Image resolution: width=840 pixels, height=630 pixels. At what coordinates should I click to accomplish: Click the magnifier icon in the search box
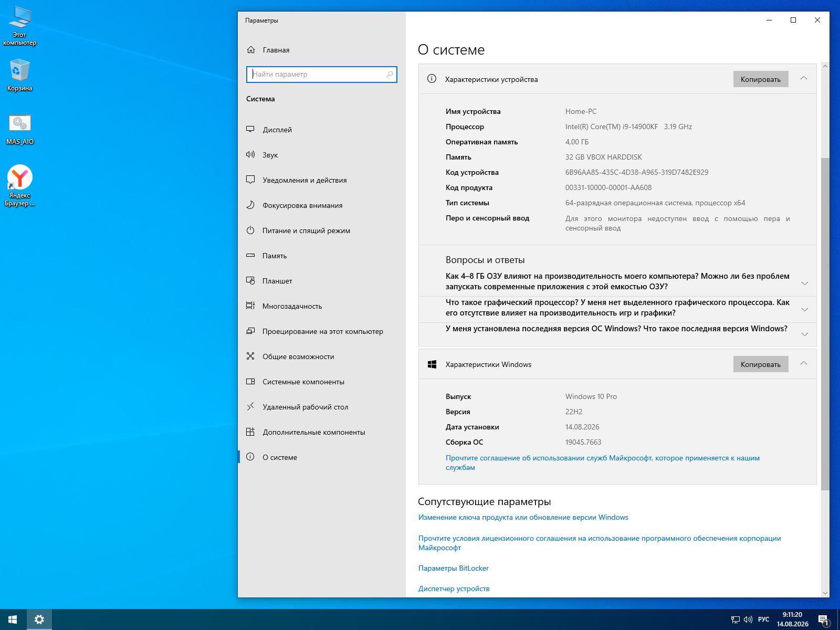[390, 75]
